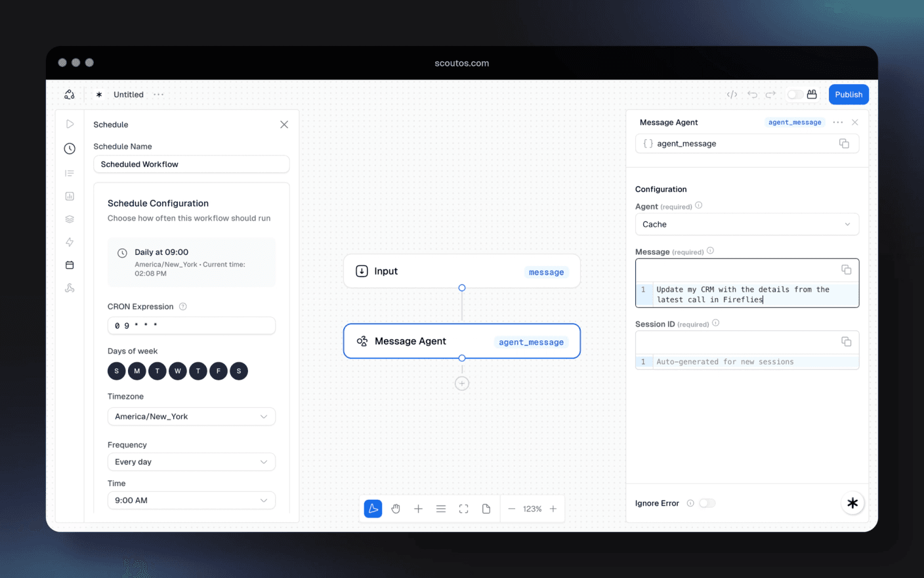
Task: Click the Publish button
Action: pyautogui.click(x=849, y=95)
